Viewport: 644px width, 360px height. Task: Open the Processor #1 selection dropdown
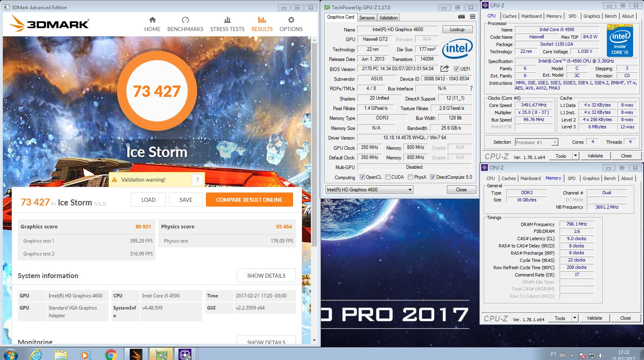coord(536,142)
